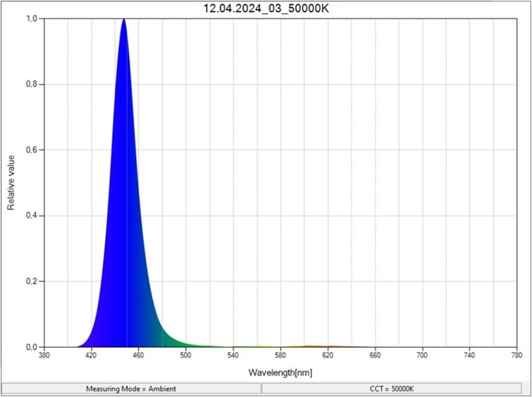The image size is (532, 397).
Task: Click the 0.6 relative value tick label
Action: [32, 150]
